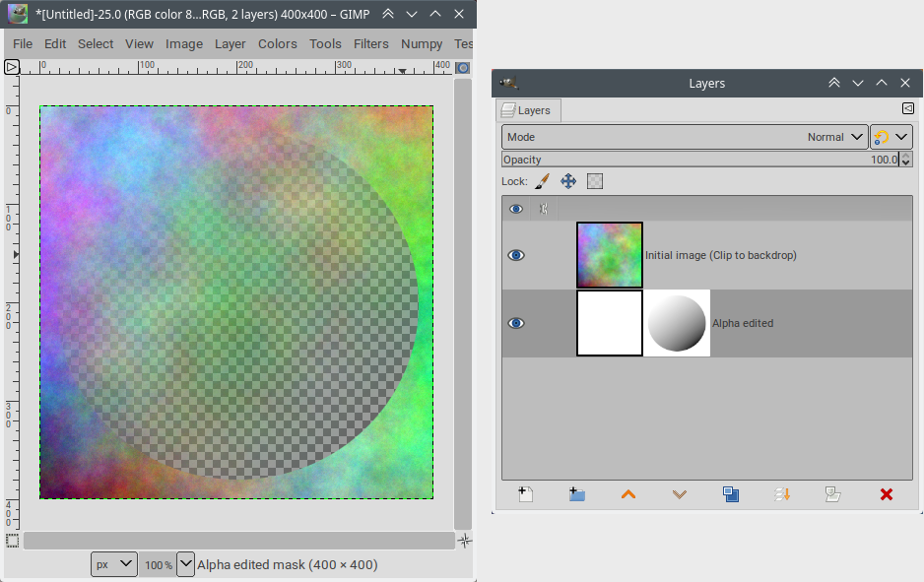This screenshot has height=582, width=924.
Task: Hide the Initial image layer
Action: point(516,255)
